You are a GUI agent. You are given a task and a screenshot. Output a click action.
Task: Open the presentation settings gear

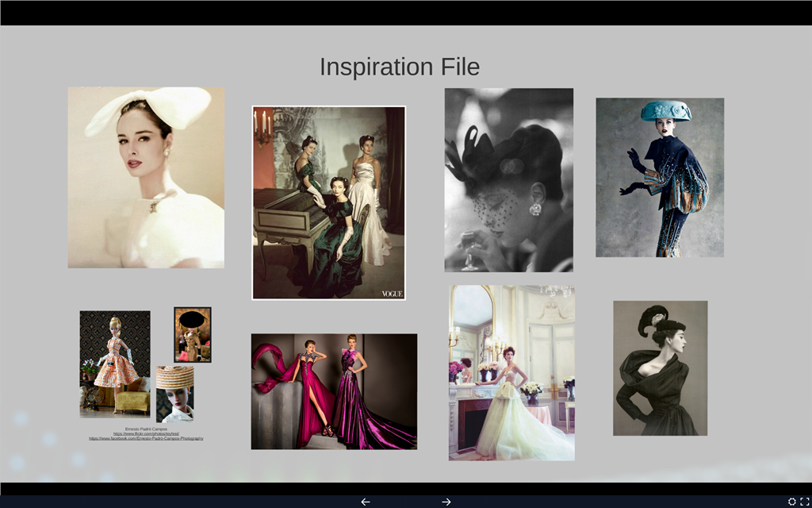click(x=791, y=502)
